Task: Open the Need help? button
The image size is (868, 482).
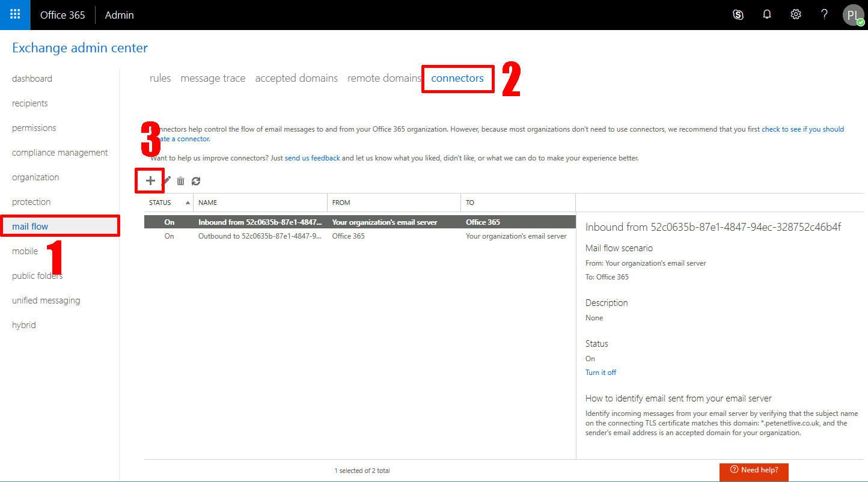Action: coord(754,472)
